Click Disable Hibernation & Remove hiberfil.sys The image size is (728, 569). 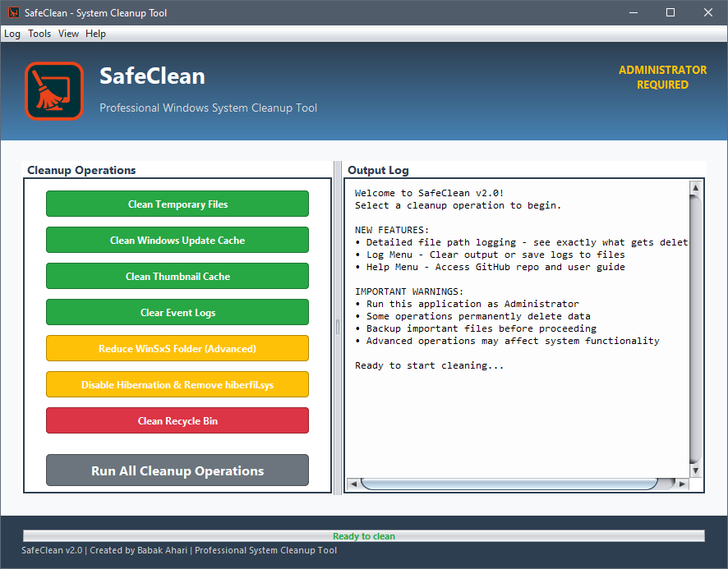coord(177,384)
